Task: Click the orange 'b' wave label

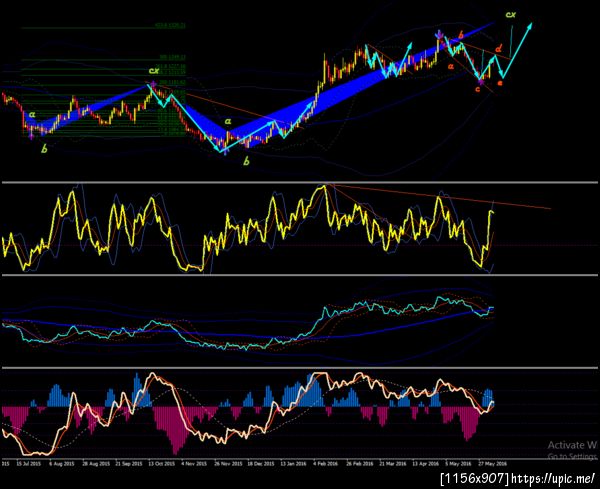Action: (x=461, y=35)
